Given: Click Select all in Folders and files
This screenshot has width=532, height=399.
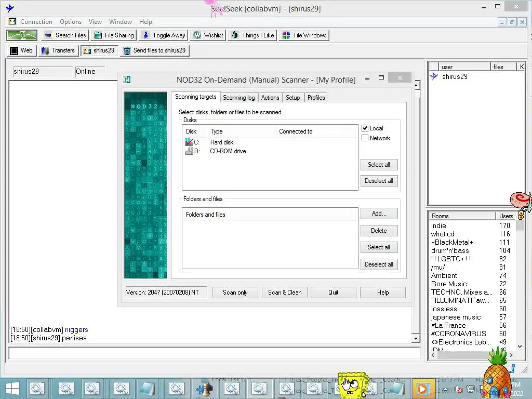Looking at the screenshot, I should [x=379, y=247].
